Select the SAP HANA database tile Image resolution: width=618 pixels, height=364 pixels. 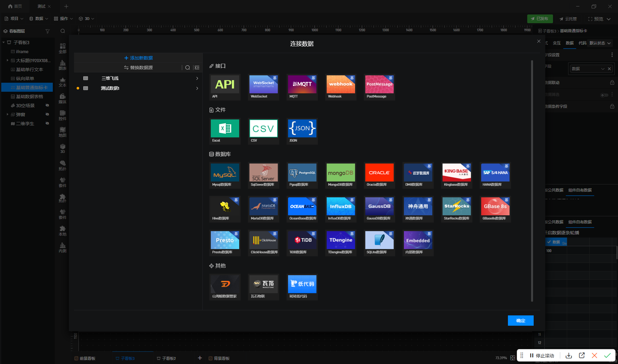(495, 175)
